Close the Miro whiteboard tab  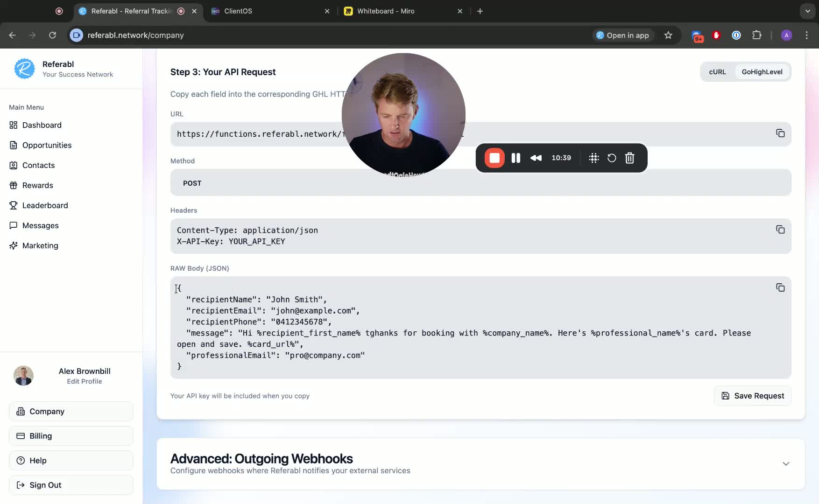[460, 11]
